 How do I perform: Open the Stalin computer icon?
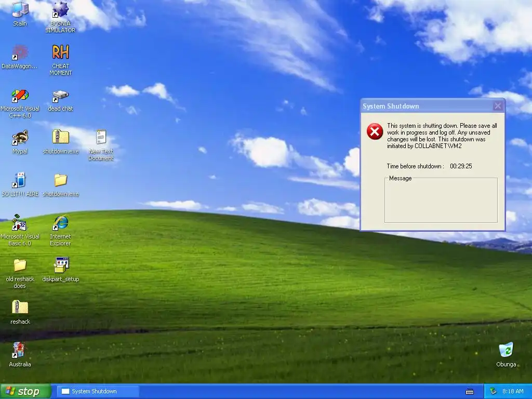pyautogui.click(x=20, y=14)
